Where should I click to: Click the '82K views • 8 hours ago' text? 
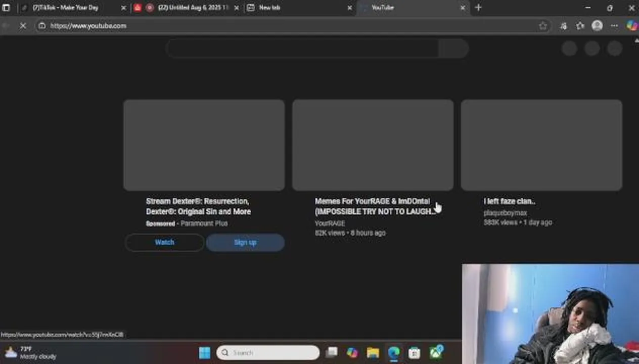click(x=350, y=233)
